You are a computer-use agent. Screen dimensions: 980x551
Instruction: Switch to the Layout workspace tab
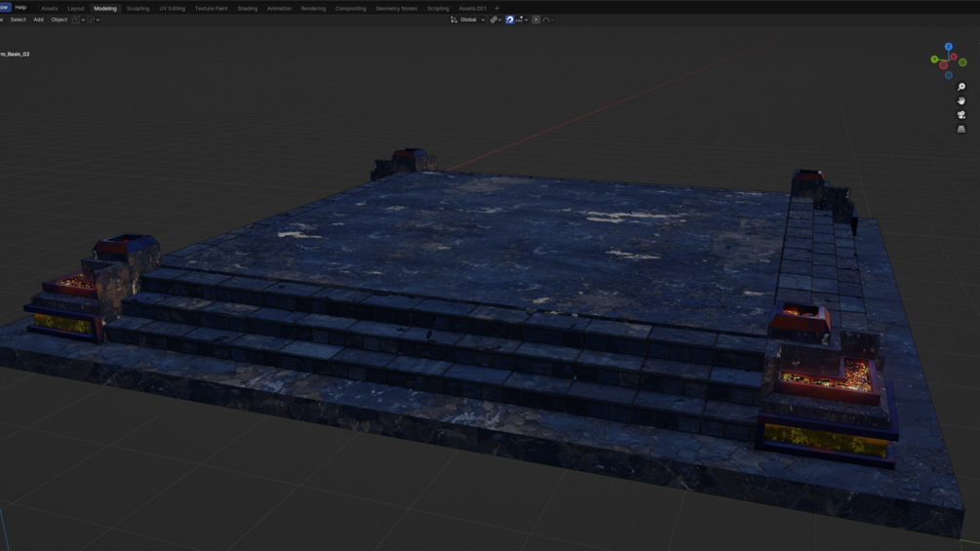point(76,9)
